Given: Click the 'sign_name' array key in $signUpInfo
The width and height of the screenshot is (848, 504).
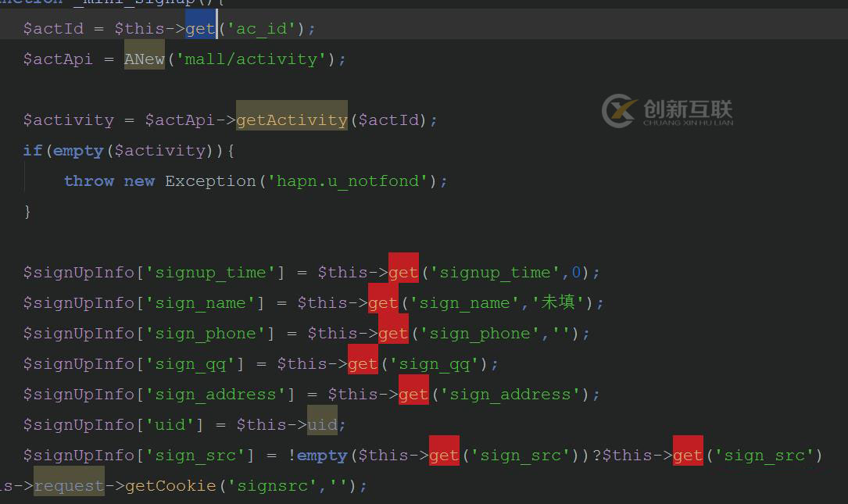Looking at the screenshot, I should click(200, 302).
